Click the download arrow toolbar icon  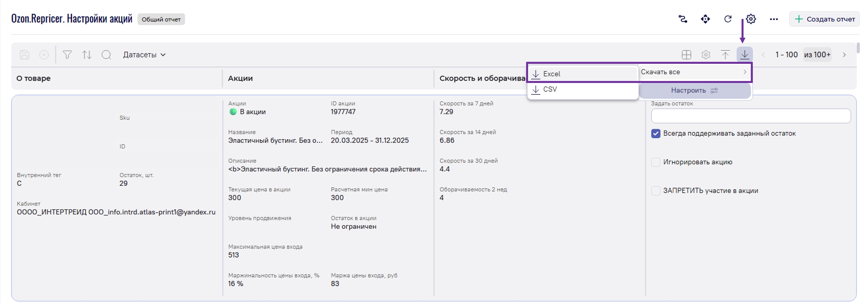744,54
